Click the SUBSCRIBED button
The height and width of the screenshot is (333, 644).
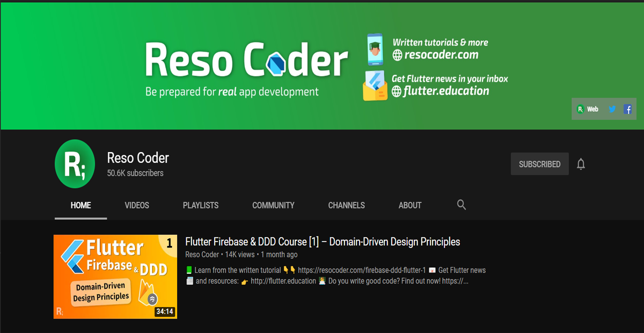(539, 164)
